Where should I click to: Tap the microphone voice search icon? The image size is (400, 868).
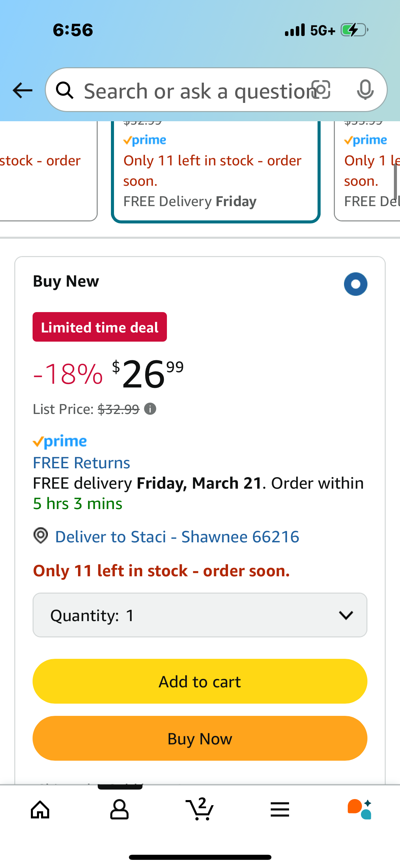pos(365,90)
